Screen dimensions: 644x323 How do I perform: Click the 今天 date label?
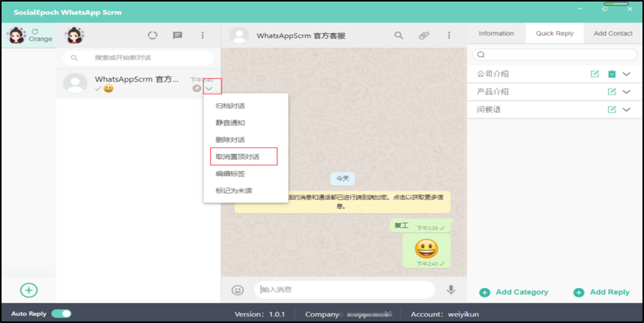point(343,178)
